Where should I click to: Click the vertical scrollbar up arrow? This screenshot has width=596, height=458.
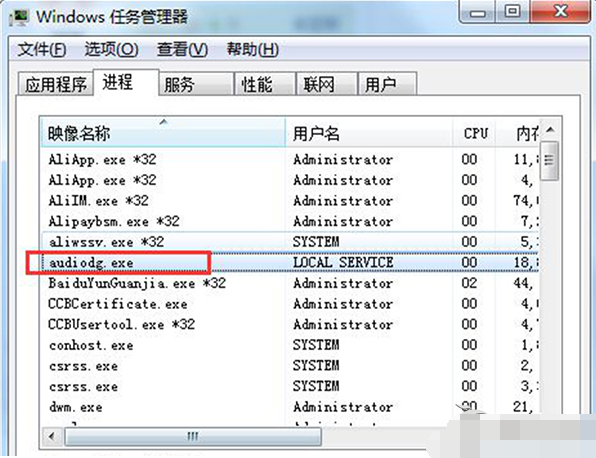point(550,130)
